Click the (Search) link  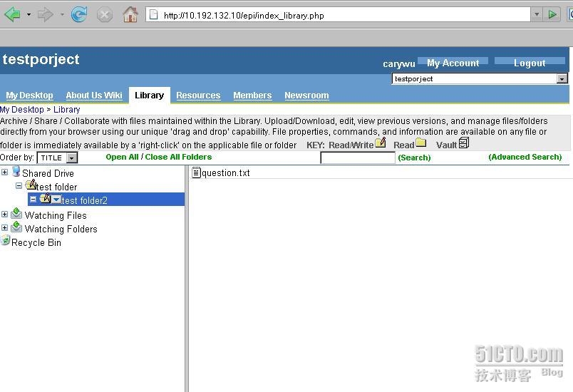click(x=414, y=158)
